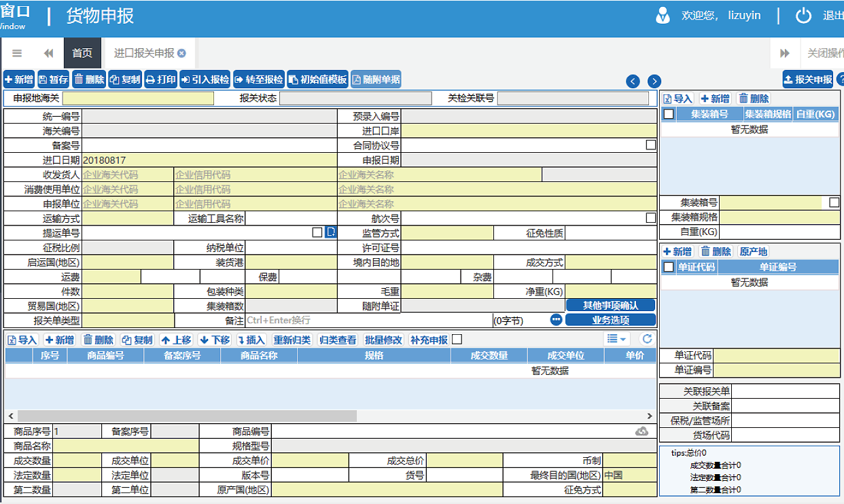Click the 币制 currency input field

(x=630, y=460)
